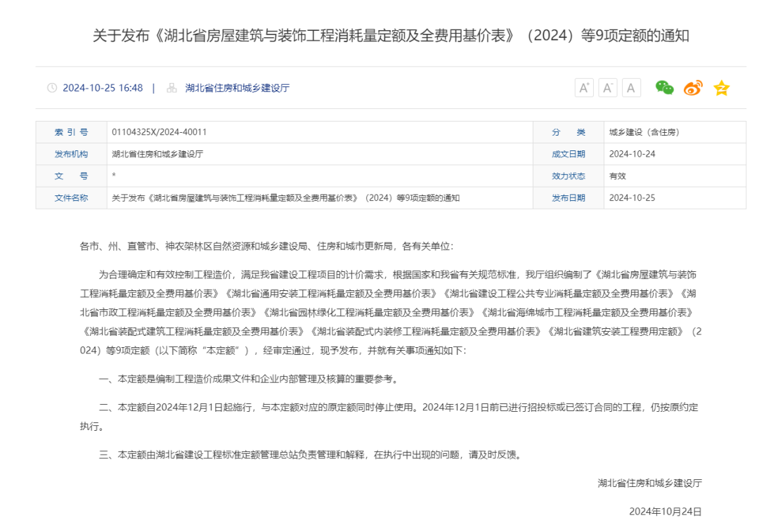Image resolution: width=759 pixels, height=532 pixels.
Task: Click the organization icon before 湖北省住房和城乡建设厅
Action: pos(171,88)
